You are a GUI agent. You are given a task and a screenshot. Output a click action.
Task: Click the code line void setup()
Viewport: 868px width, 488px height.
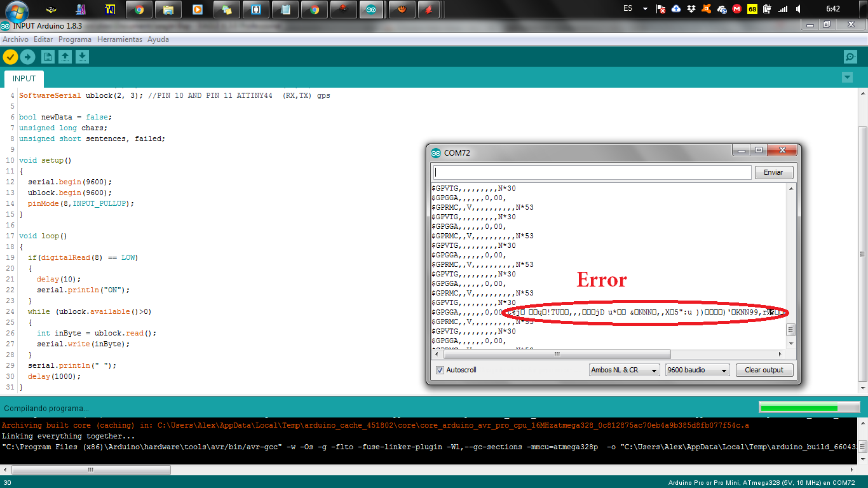point(45,160)
